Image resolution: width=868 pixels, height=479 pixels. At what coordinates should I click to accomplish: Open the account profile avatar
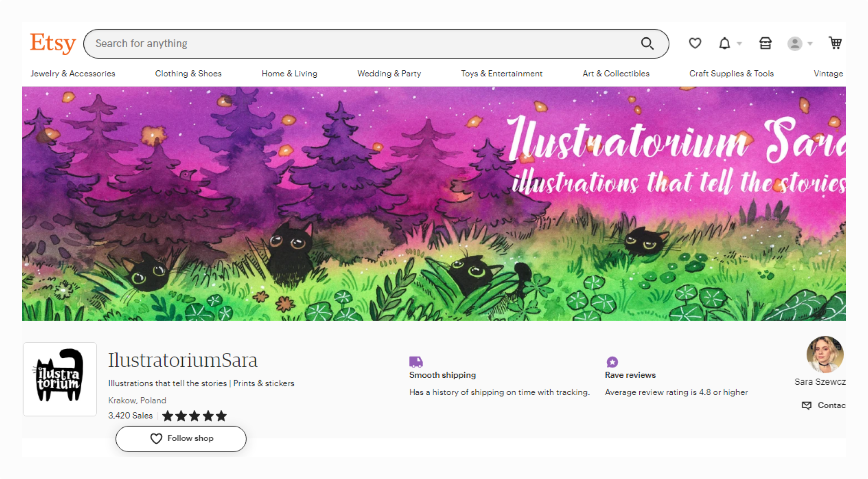tap(795, 43)
